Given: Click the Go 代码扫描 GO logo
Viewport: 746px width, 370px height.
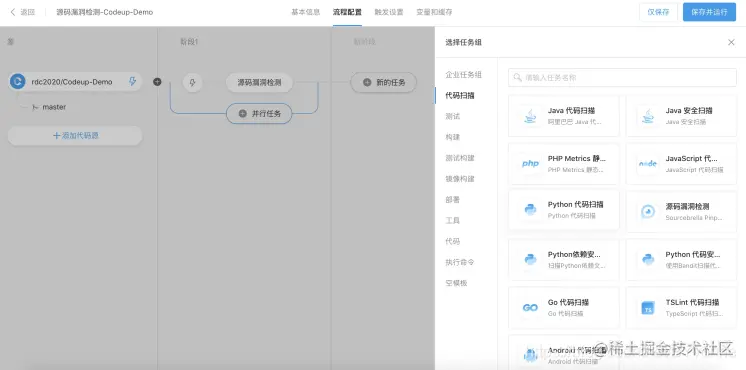Looking at the screenshot, I should point(530,308).
